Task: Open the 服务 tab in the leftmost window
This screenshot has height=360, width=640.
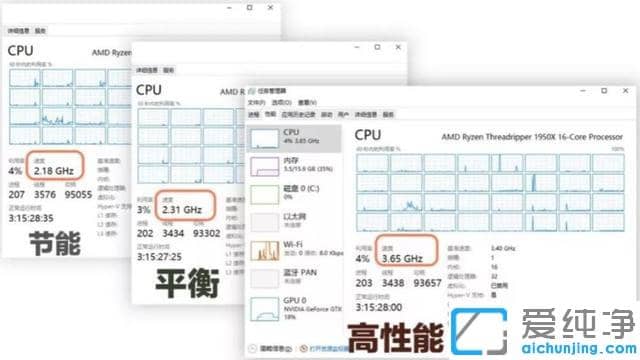Action: click(40, 31)
